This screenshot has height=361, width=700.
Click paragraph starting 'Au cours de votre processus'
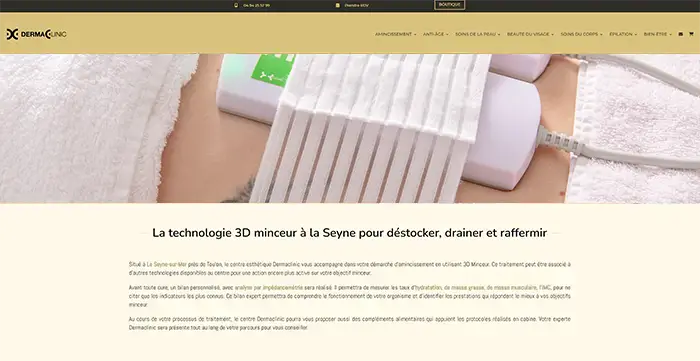point(350,323)
